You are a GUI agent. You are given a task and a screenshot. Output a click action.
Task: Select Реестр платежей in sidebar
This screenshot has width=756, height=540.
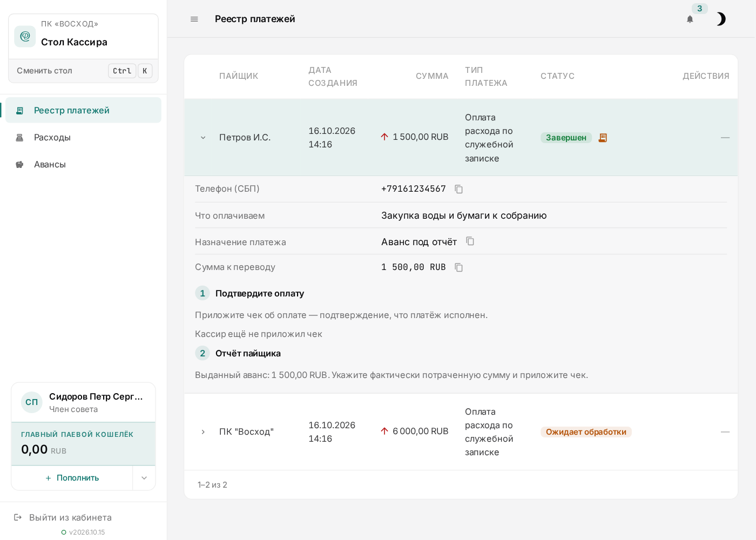click(83, 110)
